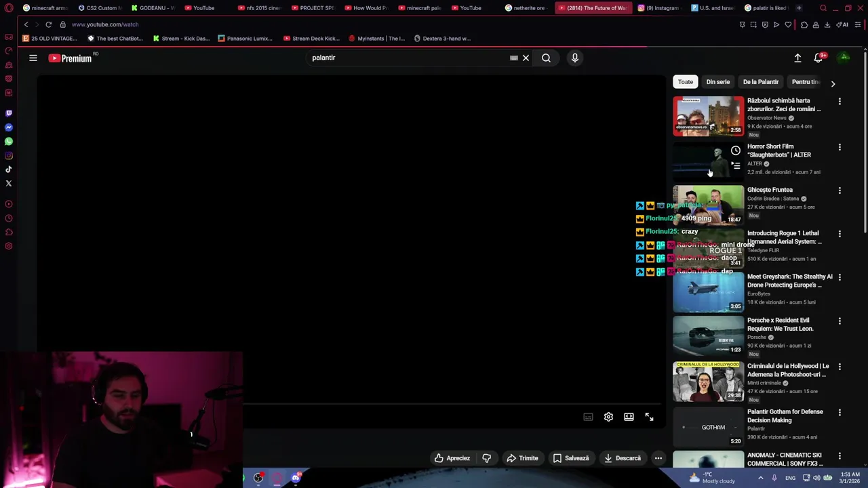Open options for Meet Greyshark video
The image size is (868, 488).
pos(840,277)
